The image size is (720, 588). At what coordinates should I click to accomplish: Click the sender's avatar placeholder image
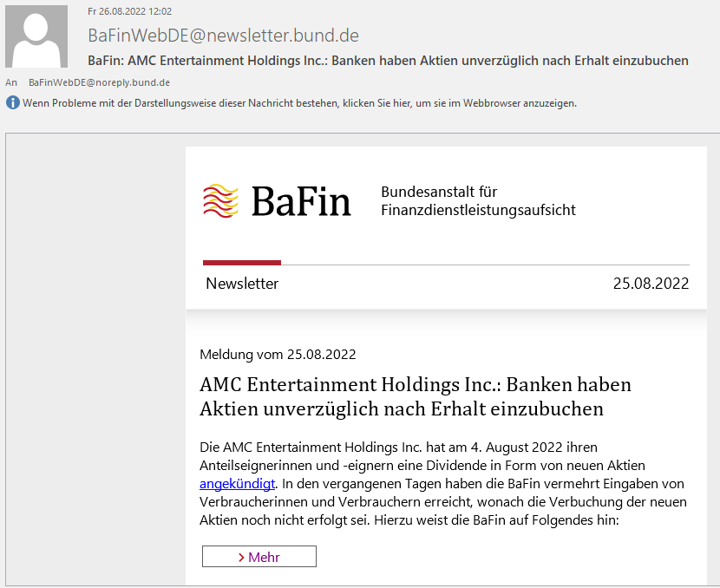click(x=36, y=37)
